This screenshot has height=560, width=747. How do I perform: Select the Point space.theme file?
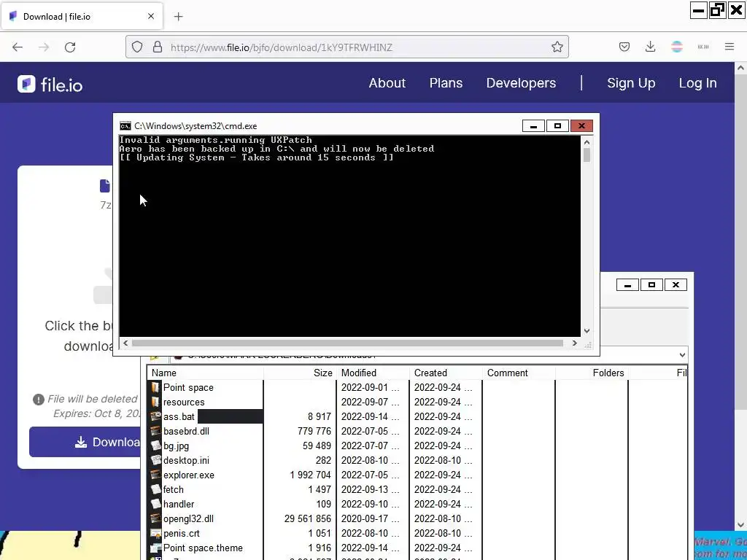pos(203,548)
